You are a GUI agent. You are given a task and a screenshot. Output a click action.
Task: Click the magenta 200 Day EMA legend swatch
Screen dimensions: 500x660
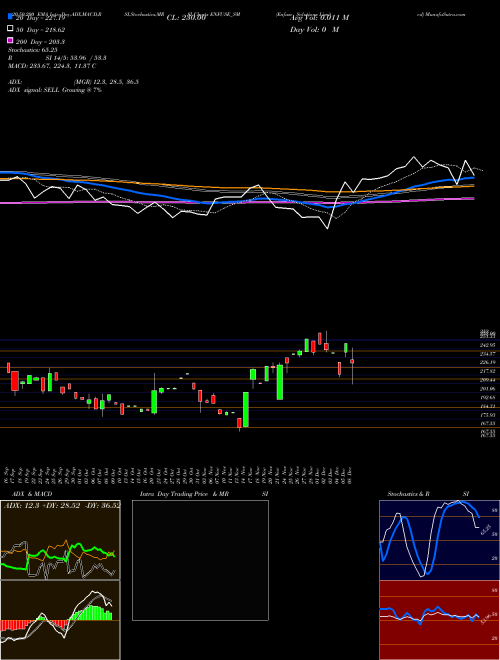10,40
